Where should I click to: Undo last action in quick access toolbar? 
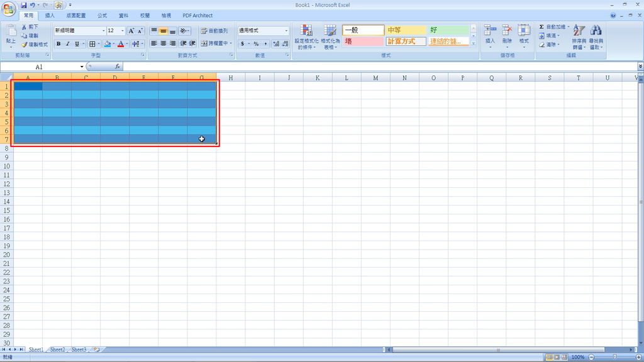(x=33, y=5)
